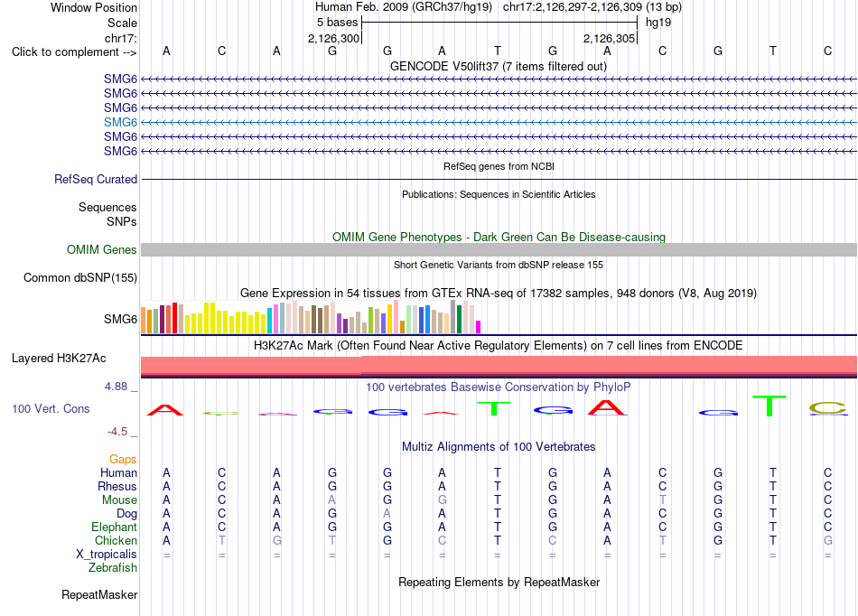The height and width of the screenshot is (616, 858).
Task: Select the Rhesus alignment row label
Action: pyautogui.click(x=117, y=486)
